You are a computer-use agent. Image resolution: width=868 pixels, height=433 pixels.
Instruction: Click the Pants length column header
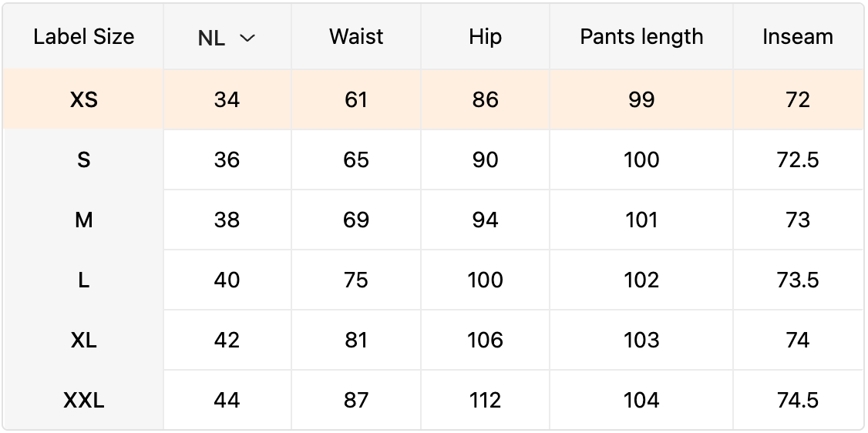coord(641,37)
